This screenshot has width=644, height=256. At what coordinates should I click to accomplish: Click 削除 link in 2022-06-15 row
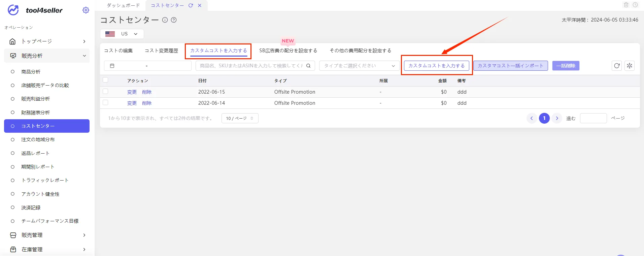point(147,92)
